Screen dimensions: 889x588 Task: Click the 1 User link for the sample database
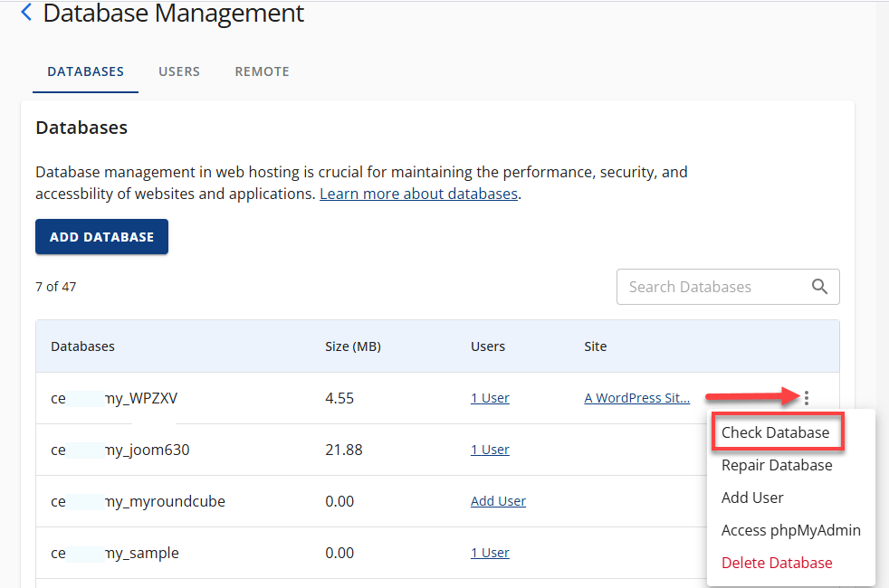[490, 552]
